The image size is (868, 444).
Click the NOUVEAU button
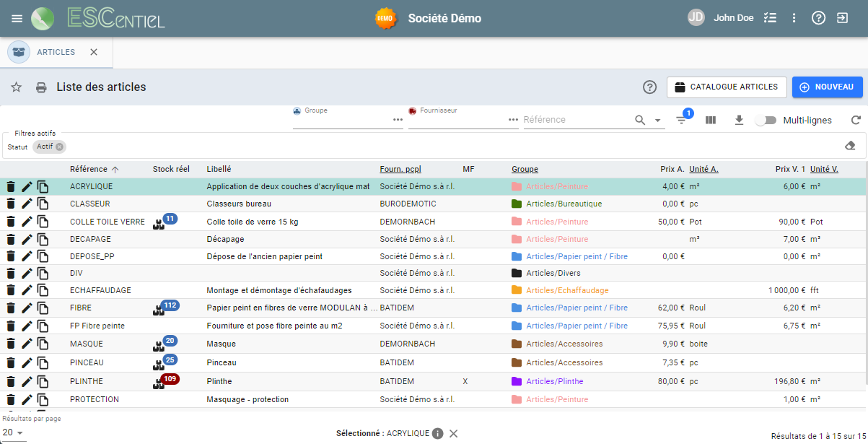[x=827, y=87]
